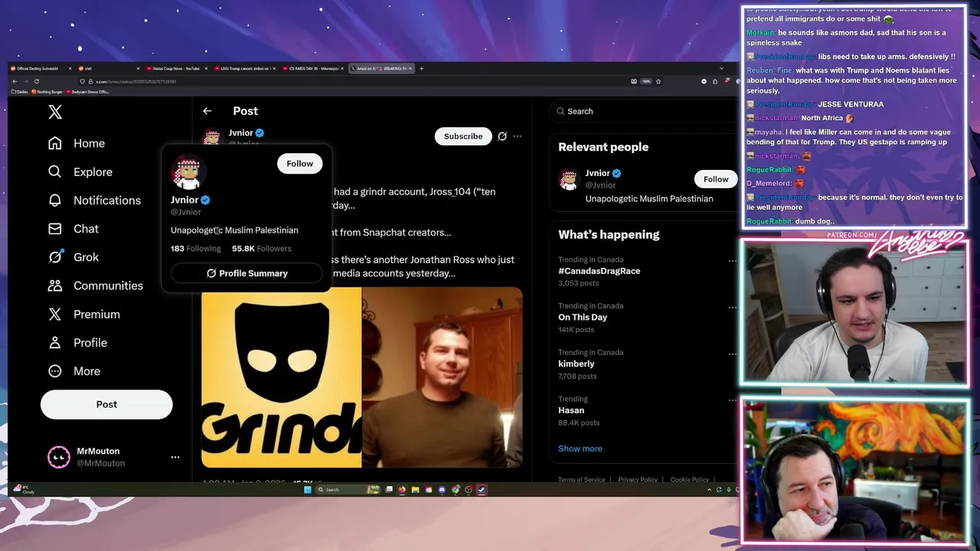Click Jvnior avatar under Relevant people
The image size is (980, 551).
(568, 179)
